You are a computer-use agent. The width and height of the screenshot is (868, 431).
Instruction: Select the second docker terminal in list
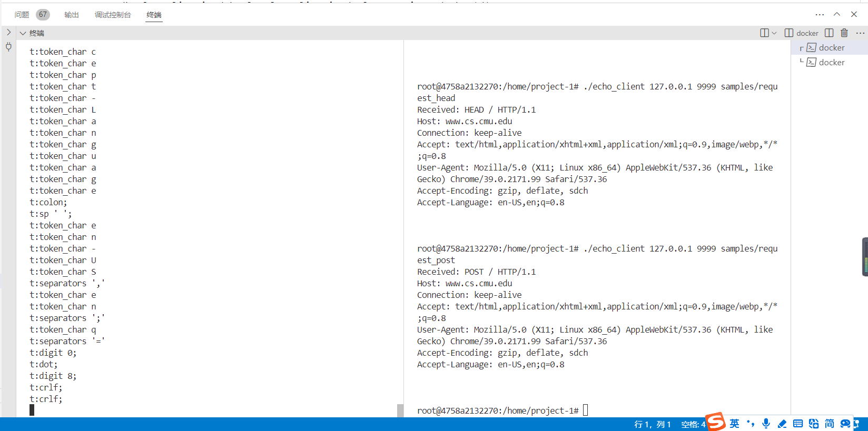click(x=831, y=62)
